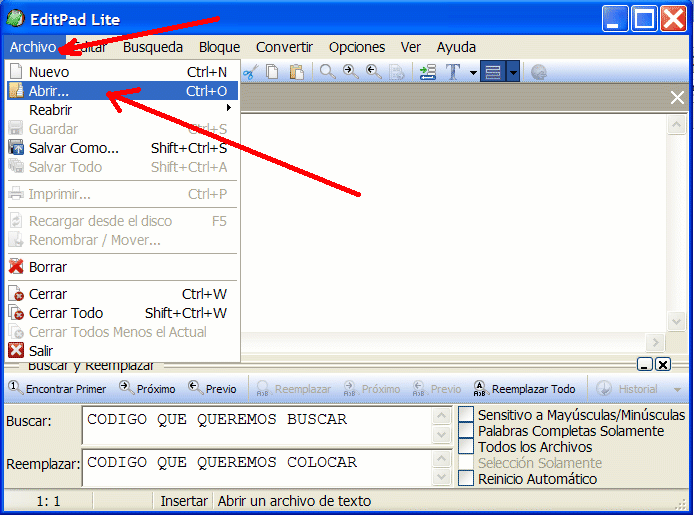Click the Font T toolbar icon
Viewport: 694px width, 515px height.
(x=453, y=72)
